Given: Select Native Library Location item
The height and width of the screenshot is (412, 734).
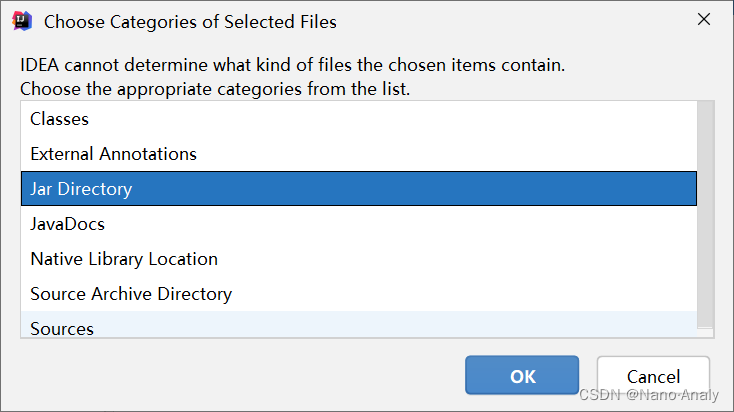Looking at the screenshot, I should [x=124, y=259].
